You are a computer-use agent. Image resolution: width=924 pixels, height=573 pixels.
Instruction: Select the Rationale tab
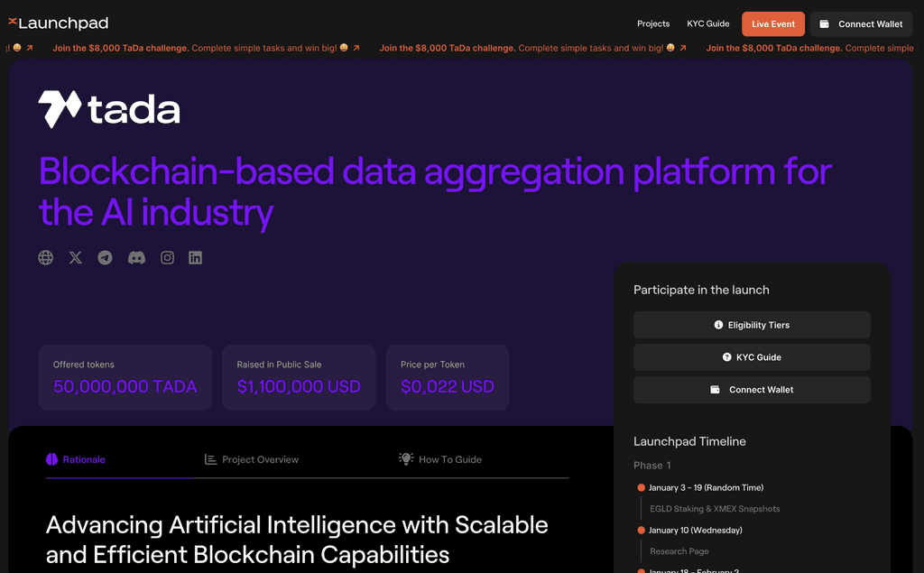(x=76, y=459)
